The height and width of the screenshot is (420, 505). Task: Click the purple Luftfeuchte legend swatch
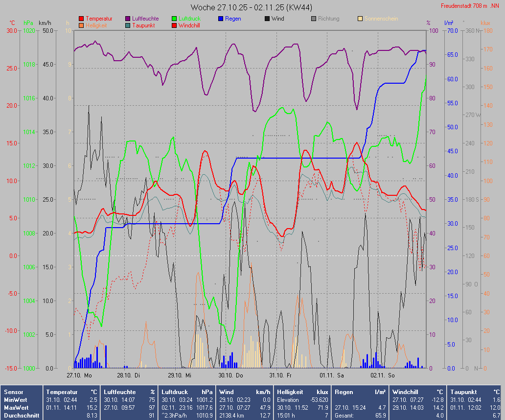click(128, 19)
